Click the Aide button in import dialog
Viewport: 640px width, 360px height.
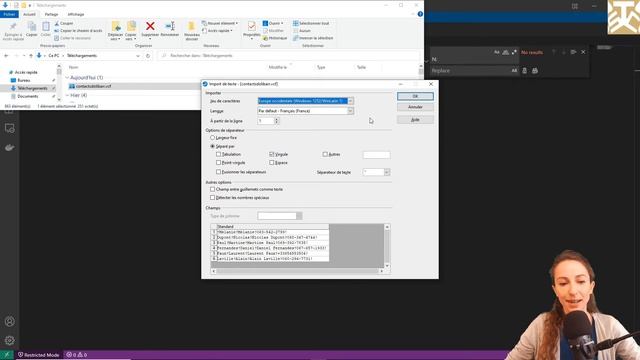point(415,120)
